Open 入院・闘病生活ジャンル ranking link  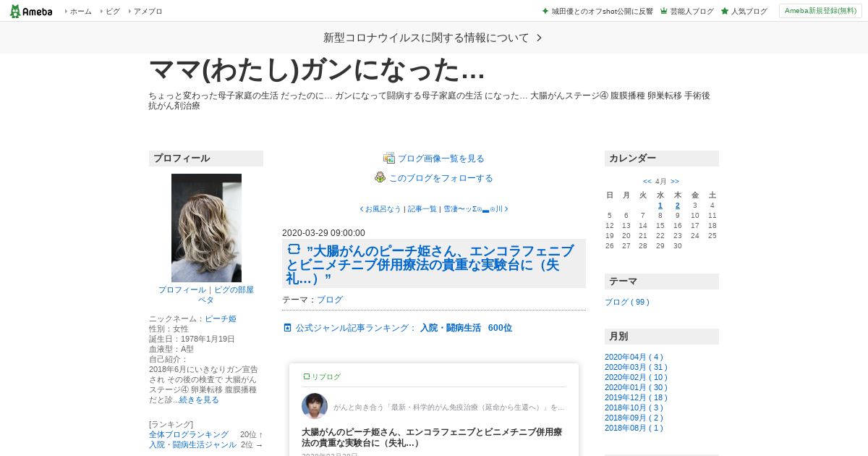192,444
